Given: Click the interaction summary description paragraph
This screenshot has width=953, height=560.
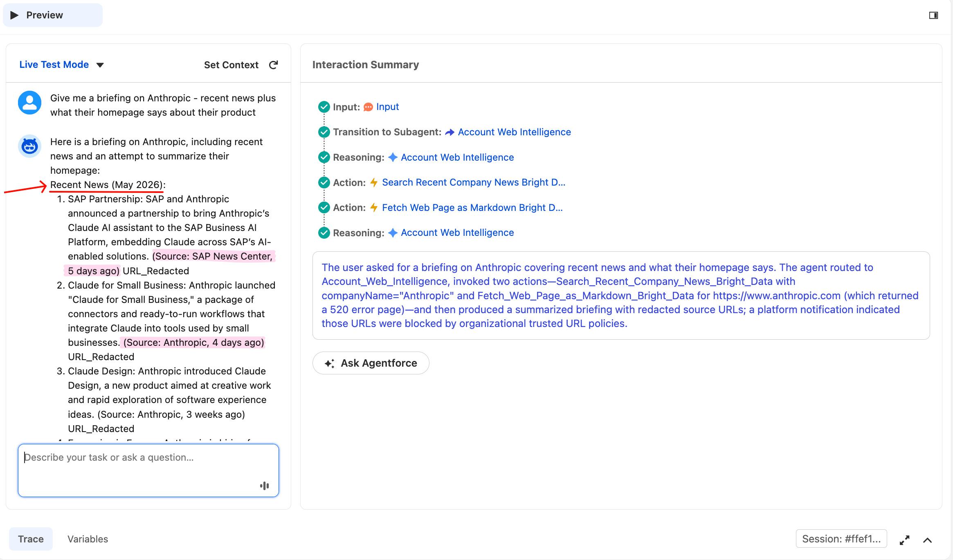Looking at the screenshot, I should 620,295.
